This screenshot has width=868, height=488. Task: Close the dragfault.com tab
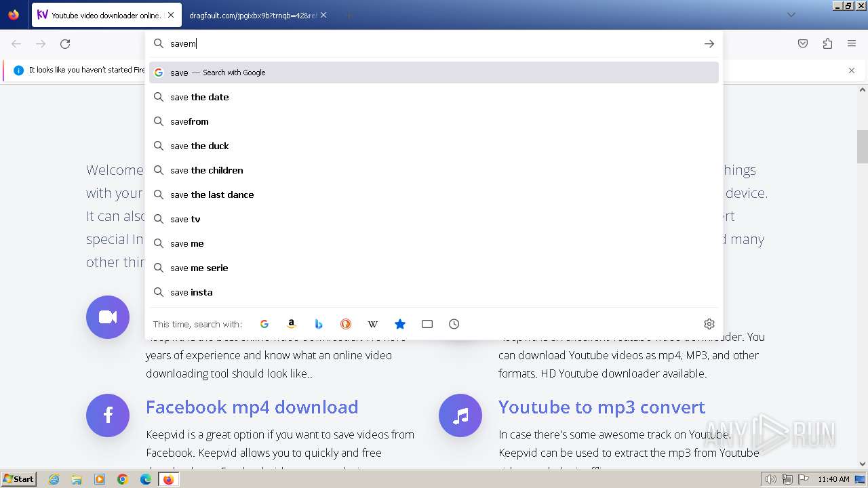point(323,15)
